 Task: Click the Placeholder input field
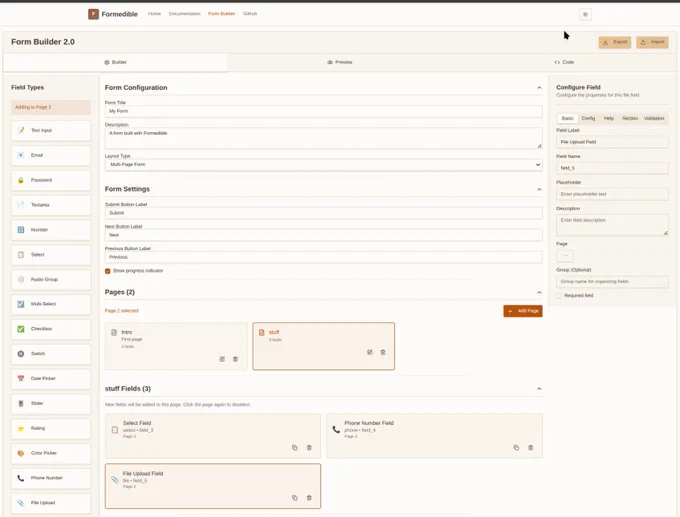tap(612, 194)
